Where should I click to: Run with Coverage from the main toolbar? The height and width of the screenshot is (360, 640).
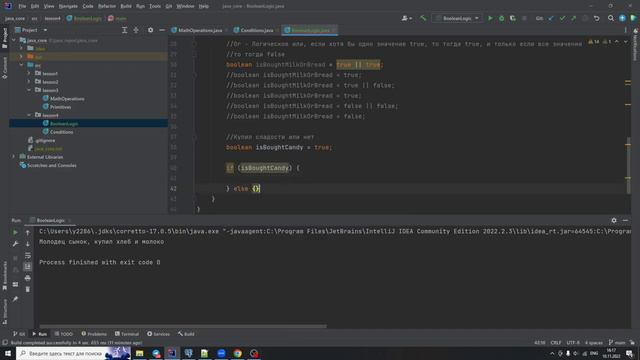(513, 18)
